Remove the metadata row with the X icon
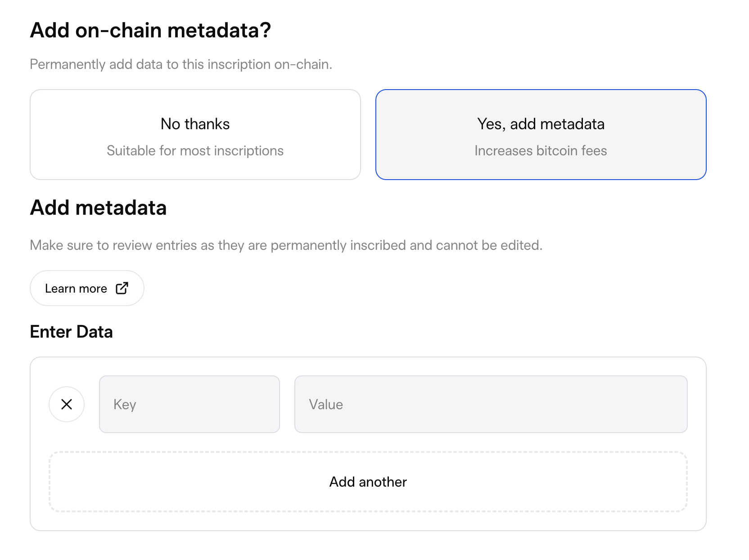This screenshot has width=749, height=560. [67, 404]
